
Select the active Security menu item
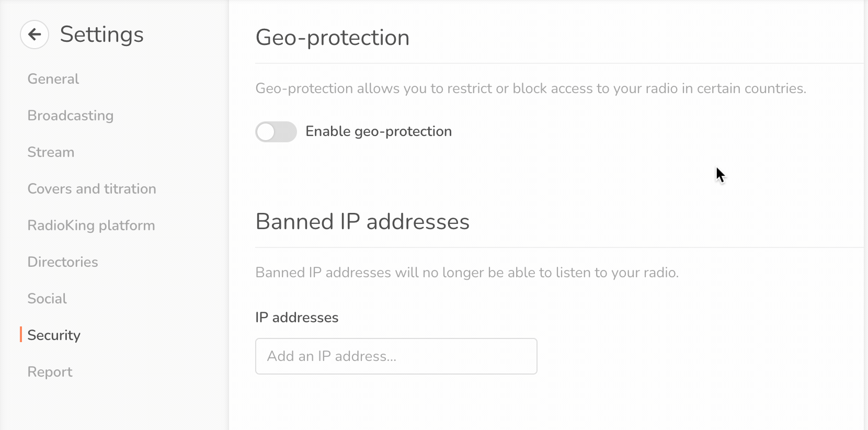click(54, 335)
